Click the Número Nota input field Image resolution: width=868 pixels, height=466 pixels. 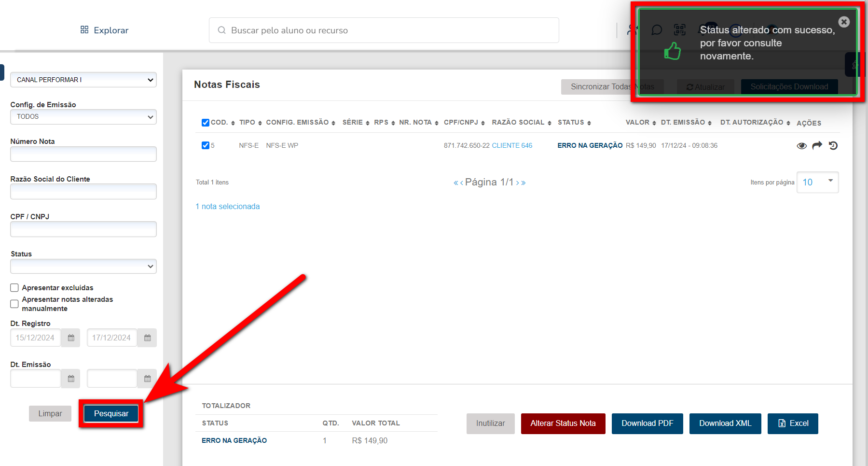coord(83,154)
